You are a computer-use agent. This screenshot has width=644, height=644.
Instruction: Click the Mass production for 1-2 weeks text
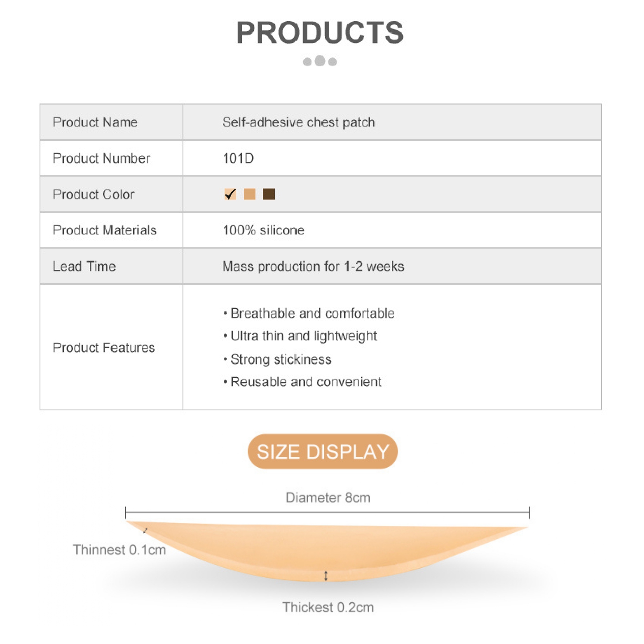tap(313, 267)
